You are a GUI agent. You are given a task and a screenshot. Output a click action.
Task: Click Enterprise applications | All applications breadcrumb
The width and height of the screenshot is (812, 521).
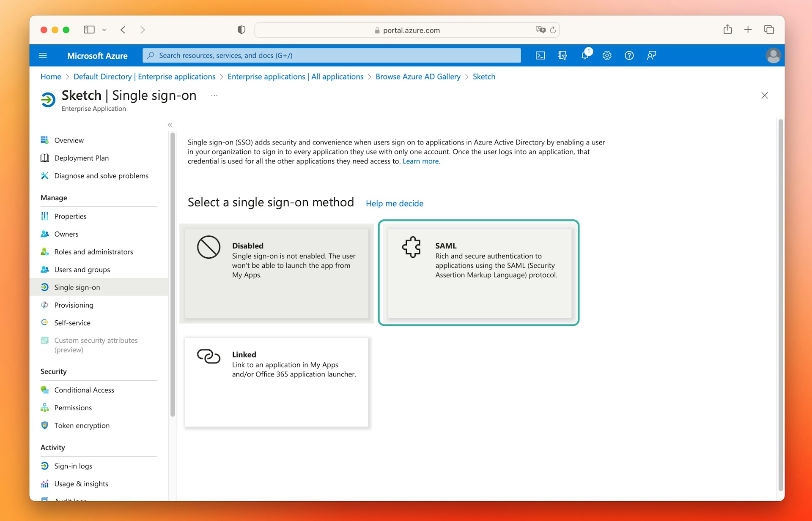295,76
